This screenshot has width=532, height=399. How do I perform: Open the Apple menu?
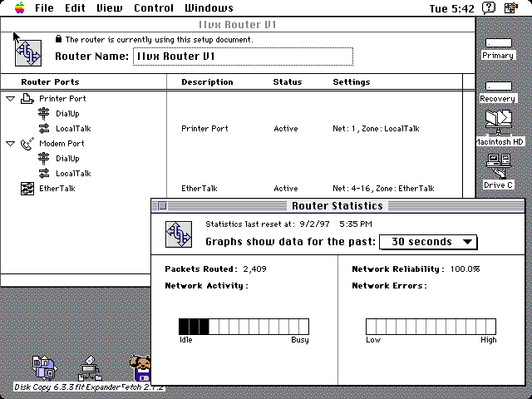pos(20,7)
